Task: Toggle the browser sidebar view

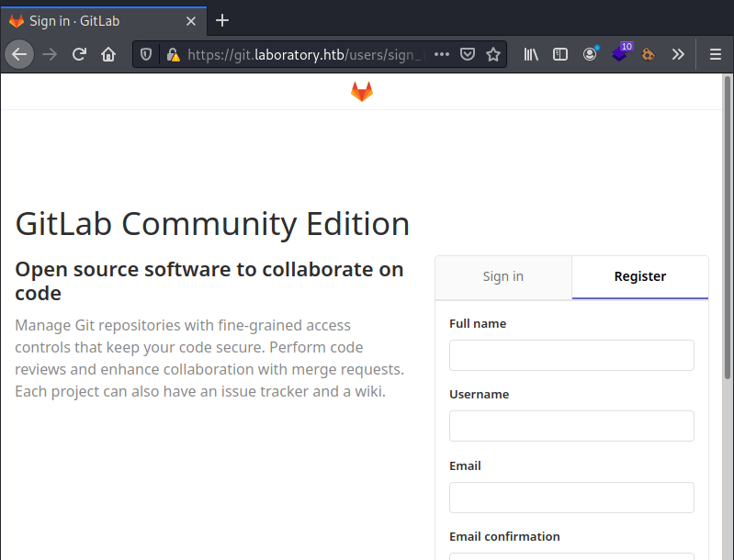Action: [559, 55]
